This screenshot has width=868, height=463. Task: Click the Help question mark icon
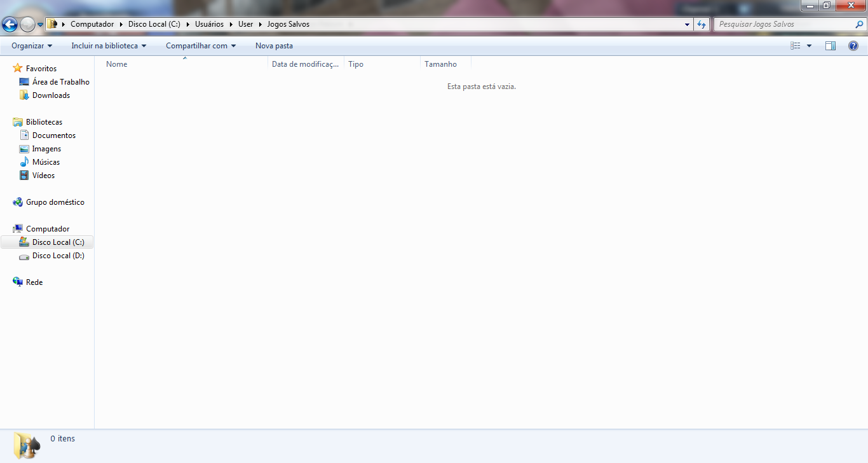click(853, 46)
